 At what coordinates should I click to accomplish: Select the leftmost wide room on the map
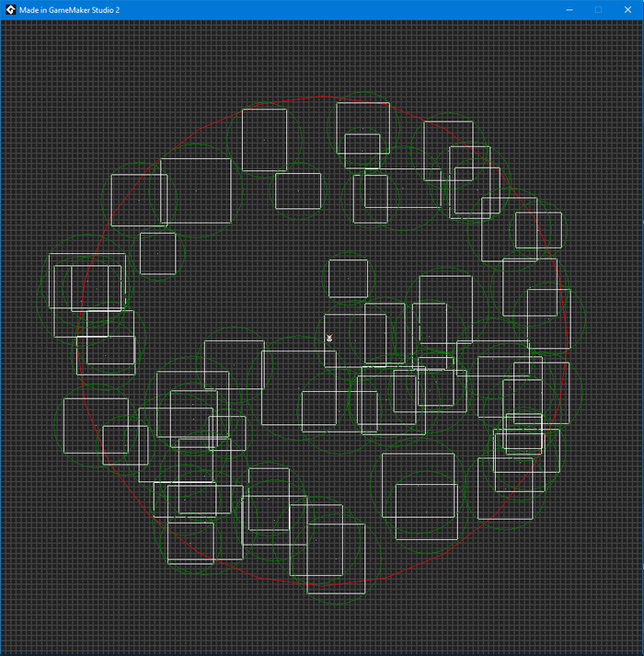[86, 281]
